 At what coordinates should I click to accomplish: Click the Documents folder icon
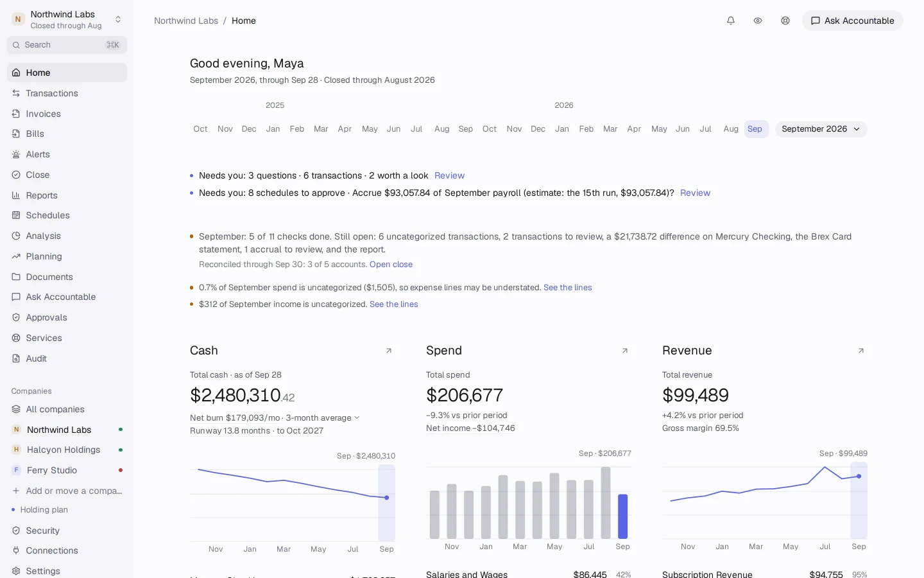tap(16, 277)
